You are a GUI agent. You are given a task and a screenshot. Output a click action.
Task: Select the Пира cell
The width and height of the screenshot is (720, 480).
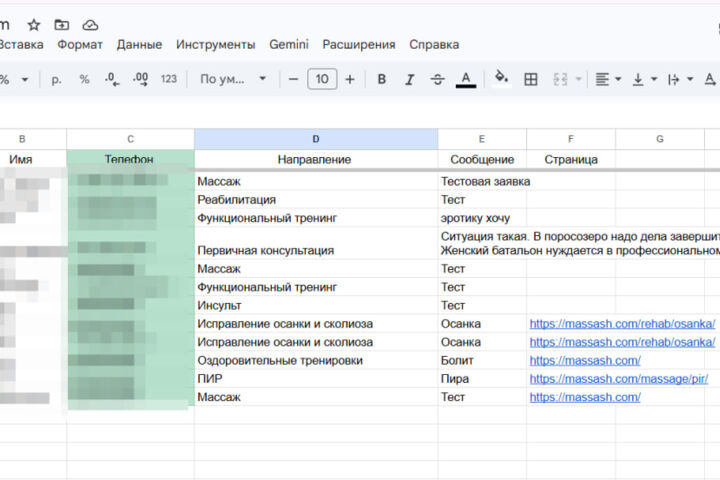click(482, 379)
